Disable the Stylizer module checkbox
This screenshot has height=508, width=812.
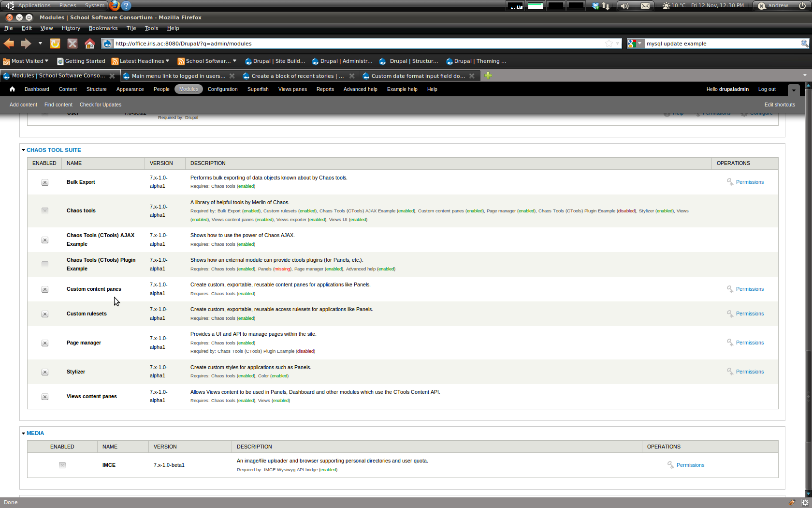[x=44, y=372]
